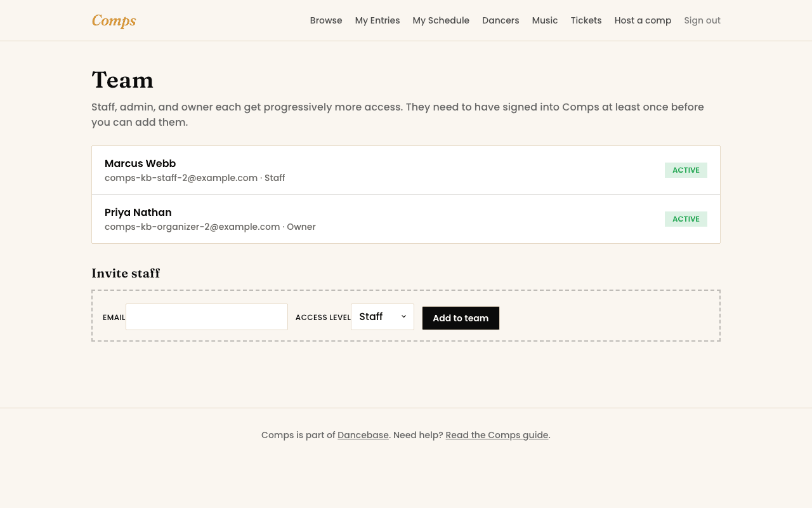Sign out of the account

702,20
